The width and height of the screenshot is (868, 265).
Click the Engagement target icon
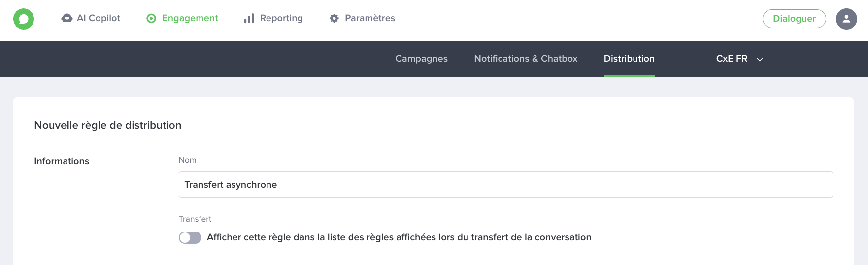coord(151,19)
